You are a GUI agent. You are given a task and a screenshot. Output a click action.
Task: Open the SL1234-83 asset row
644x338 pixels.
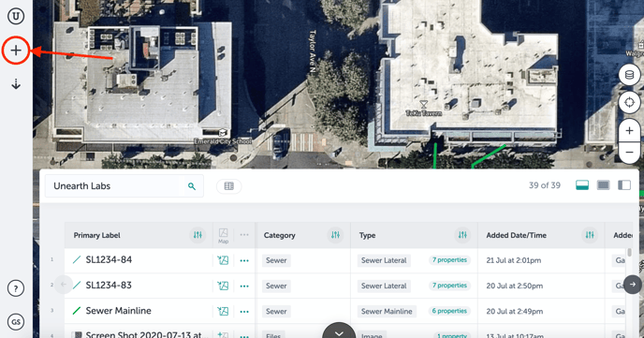[109, 286]
